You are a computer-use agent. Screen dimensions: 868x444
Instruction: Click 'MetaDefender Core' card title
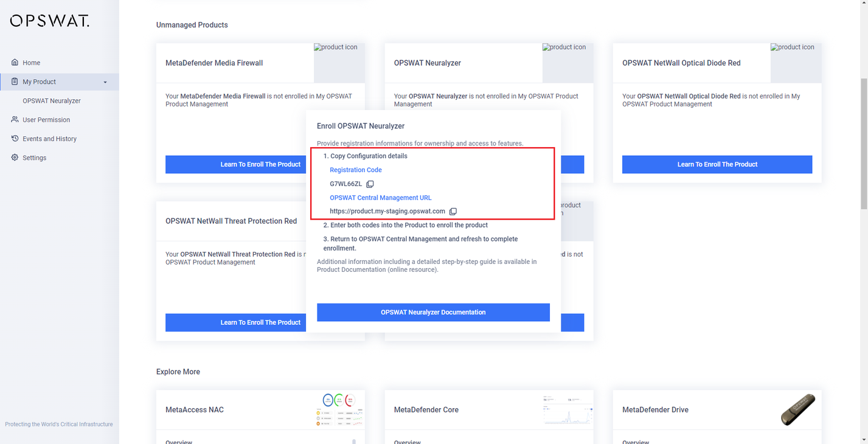point(426,410)
